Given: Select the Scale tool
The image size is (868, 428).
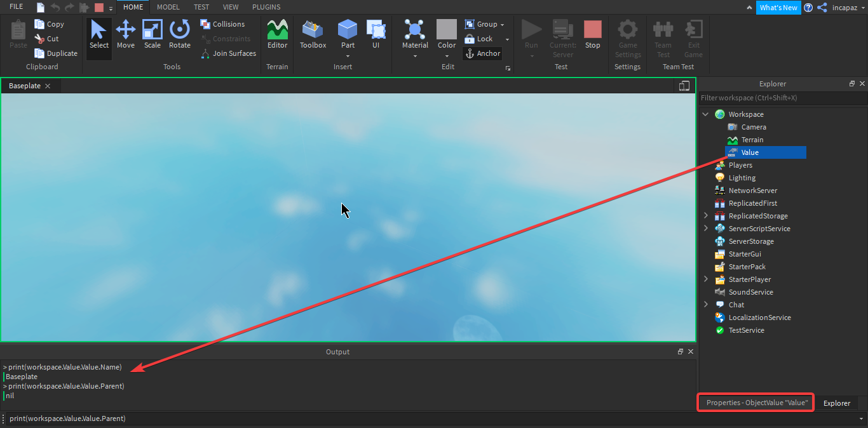Looking at the screenshot, I should pos(153,35).
